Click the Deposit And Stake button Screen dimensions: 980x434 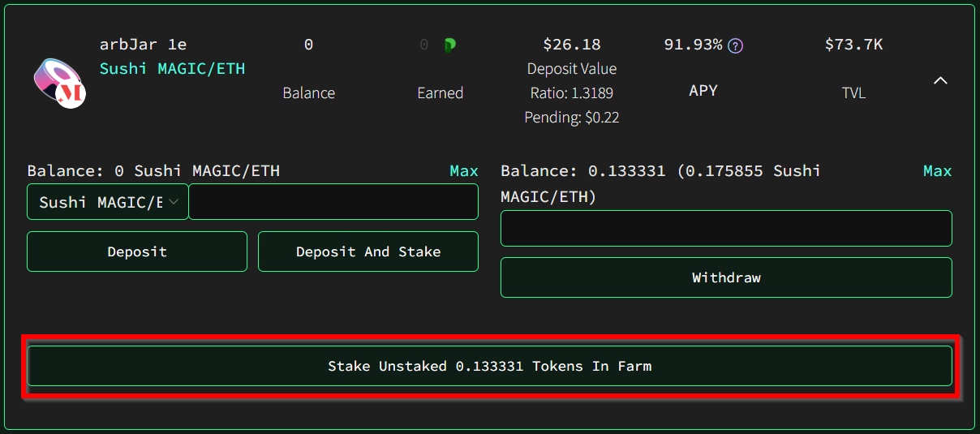pyautogui.click(x=368, y=251)
